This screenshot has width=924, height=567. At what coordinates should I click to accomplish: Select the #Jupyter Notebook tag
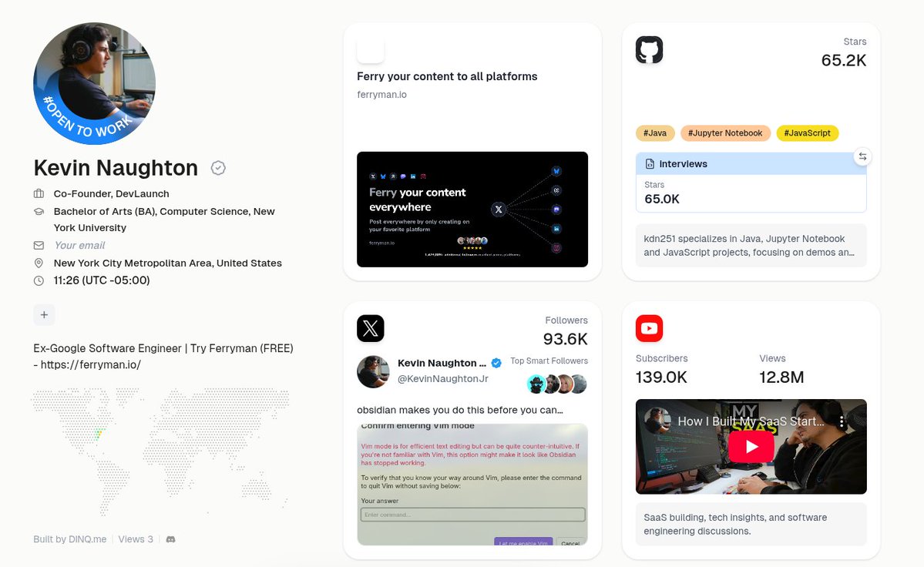pos(725,133)
